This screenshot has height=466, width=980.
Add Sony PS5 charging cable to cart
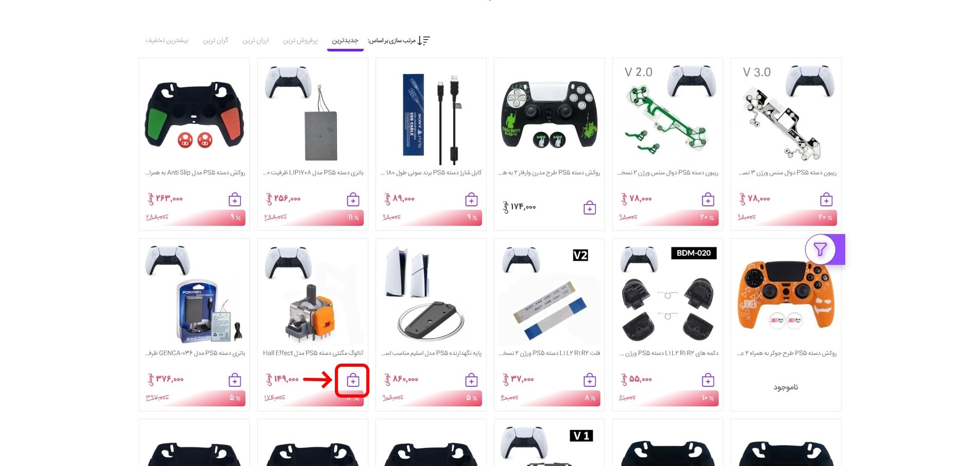471,200
